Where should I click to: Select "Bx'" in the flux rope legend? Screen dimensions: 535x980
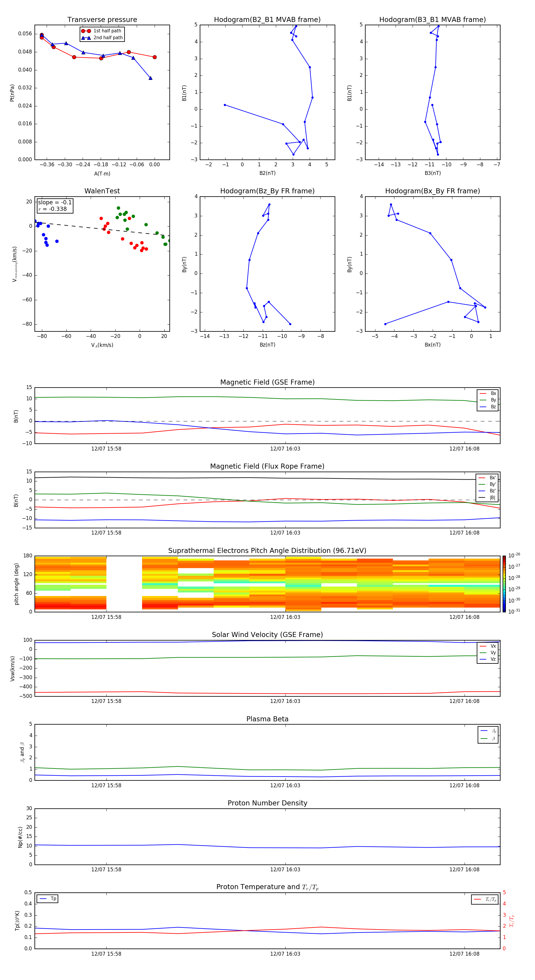pyautogui.click(x=487, y=478)
